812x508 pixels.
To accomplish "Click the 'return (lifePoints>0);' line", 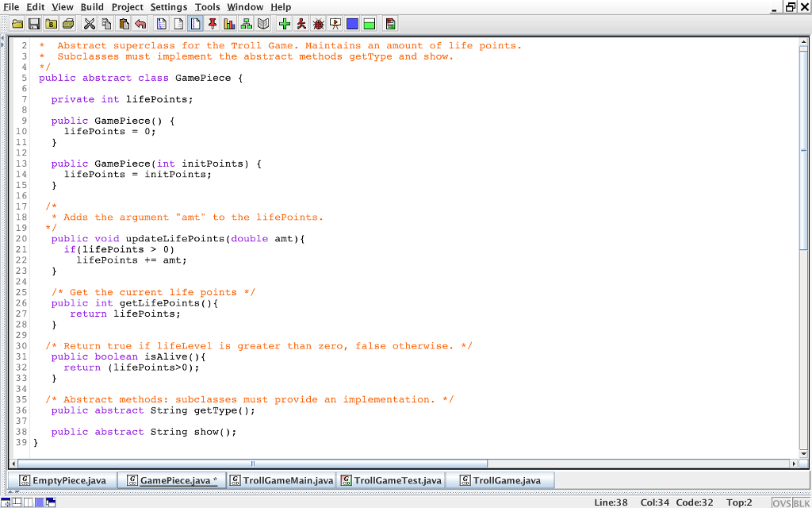I will point(132,368).
